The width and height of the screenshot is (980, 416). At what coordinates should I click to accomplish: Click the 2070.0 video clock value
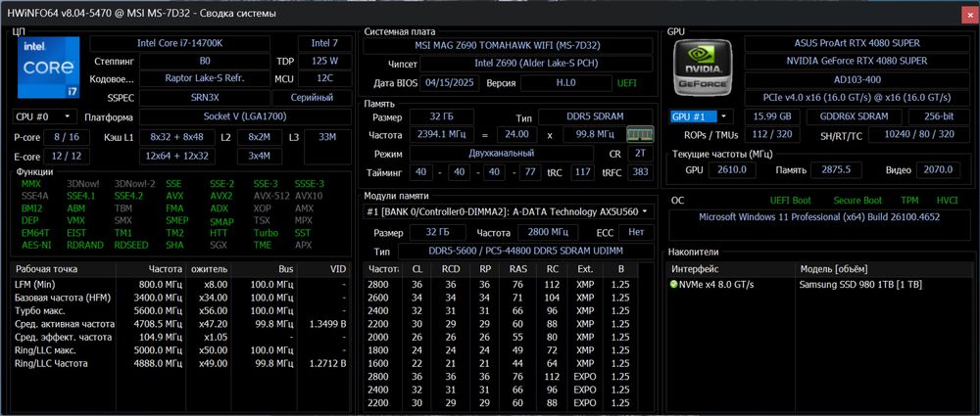point(938,170)
